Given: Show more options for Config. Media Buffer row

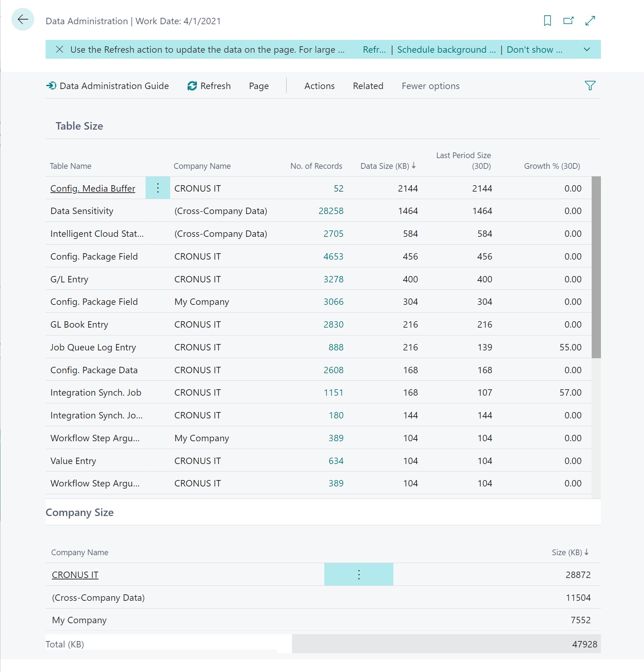Looking at the screenshot, I should 158,188.
